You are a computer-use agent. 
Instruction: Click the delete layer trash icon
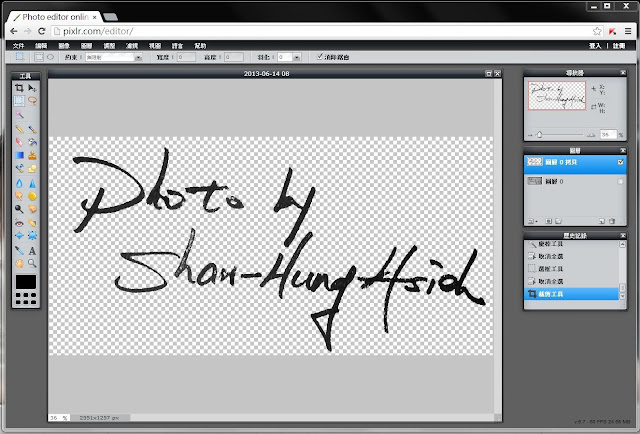[612, 221]
